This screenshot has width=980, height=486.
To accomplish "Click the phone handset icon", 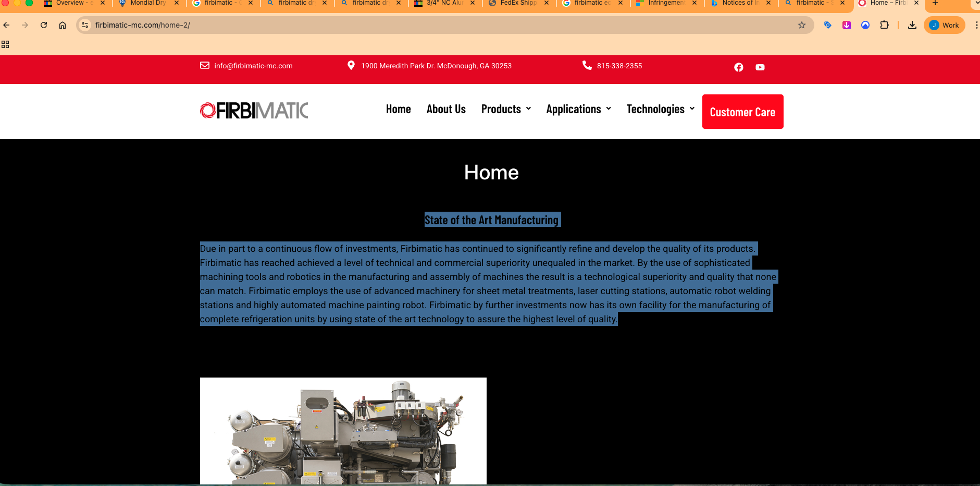I will 587,65.
